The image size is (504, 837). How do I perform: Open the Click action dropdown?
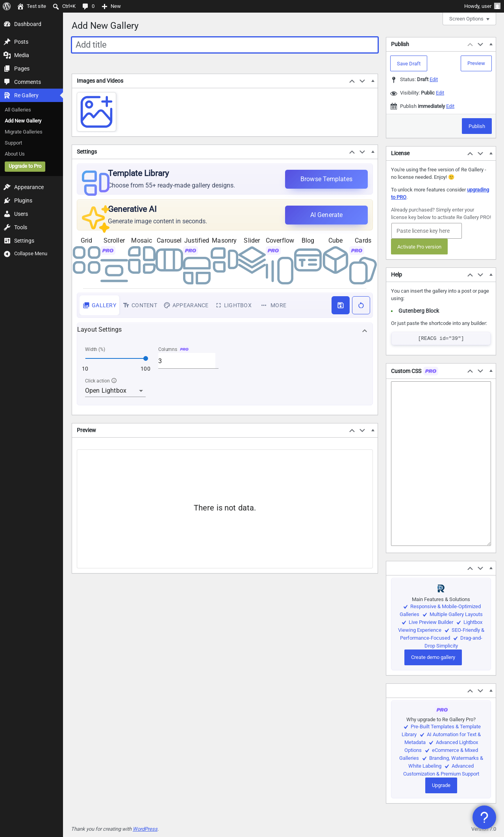115,391
